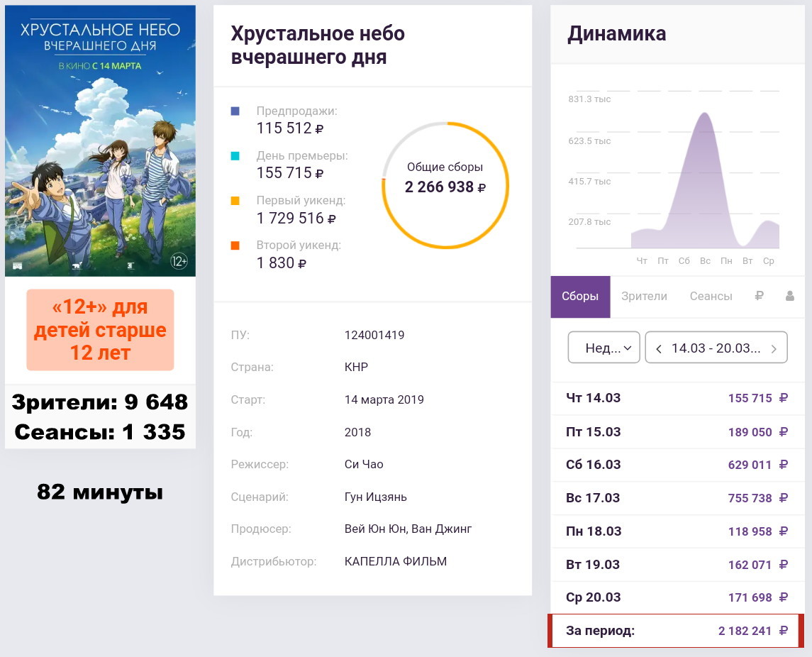Click the ruble icon in the tabs row
The height and width of the screenshot is (657, 812).
pyautogui.click(x=759, y=297)
